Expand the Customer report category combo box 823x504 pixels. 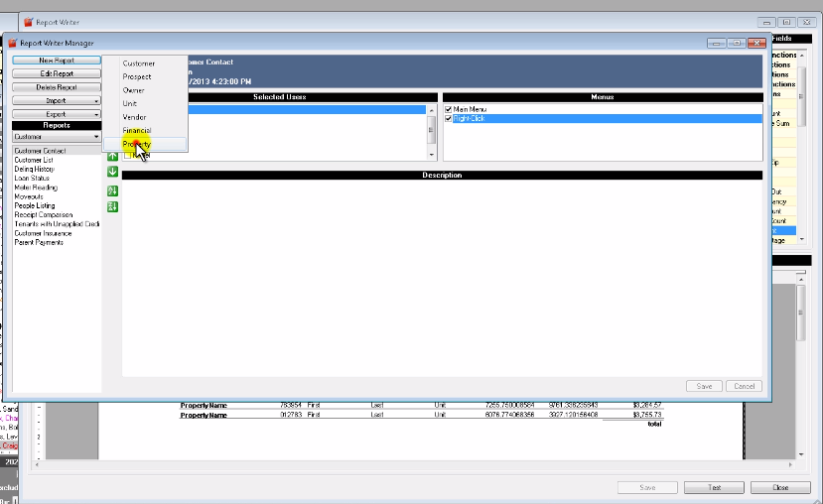(x=57, y=137)
